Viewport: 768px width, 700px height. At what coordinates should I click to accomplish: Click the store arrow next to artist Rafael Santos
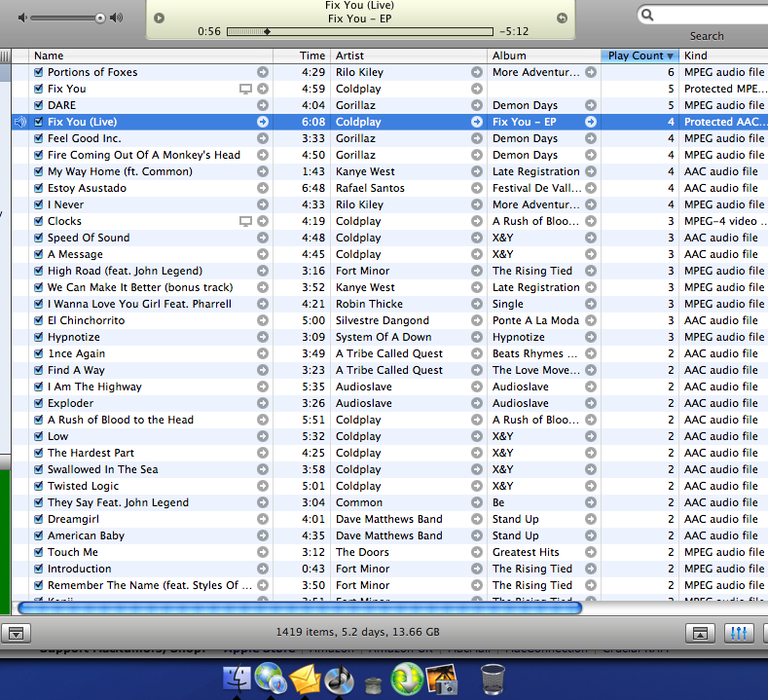[477, 188]
